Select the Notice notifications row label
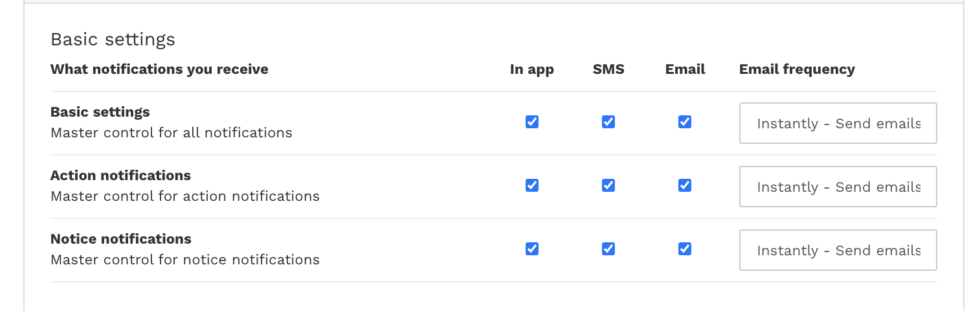Viewport: 980px width, 311px height. point(121,239)
